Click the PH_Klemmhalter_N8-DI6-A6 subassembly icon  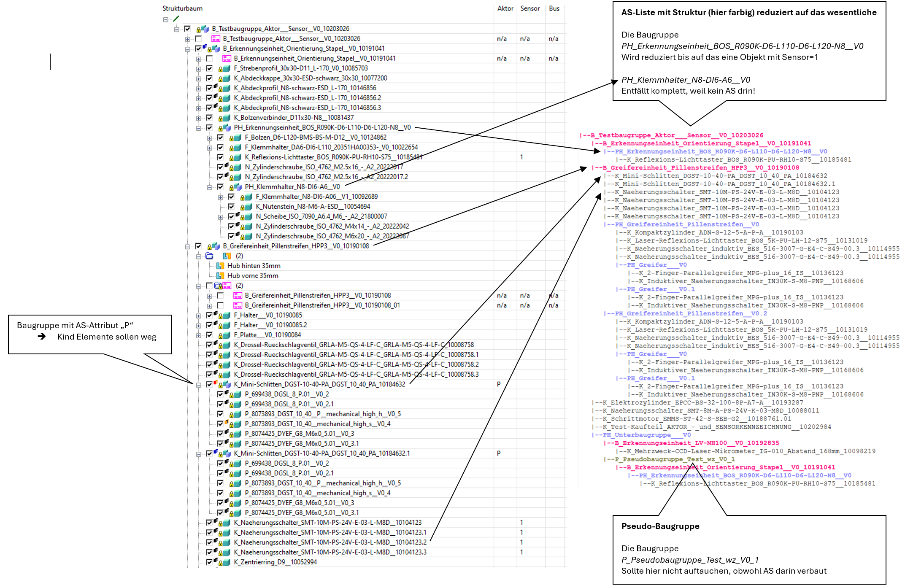coord(238,187)
